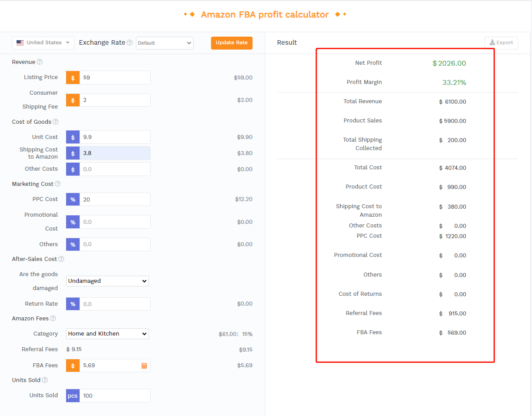
Task: Click the Export button
Action: coord(501,43)
